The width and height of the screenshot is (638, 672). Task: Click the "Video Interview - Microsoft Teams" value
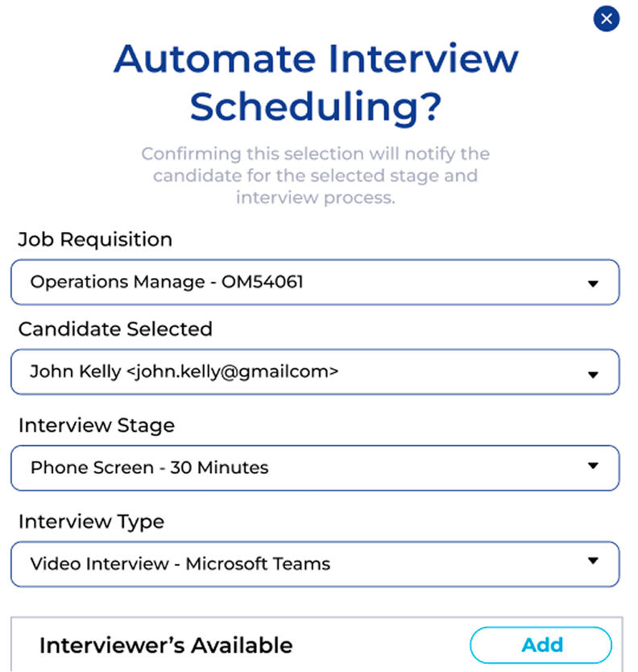tap(180, 563)
